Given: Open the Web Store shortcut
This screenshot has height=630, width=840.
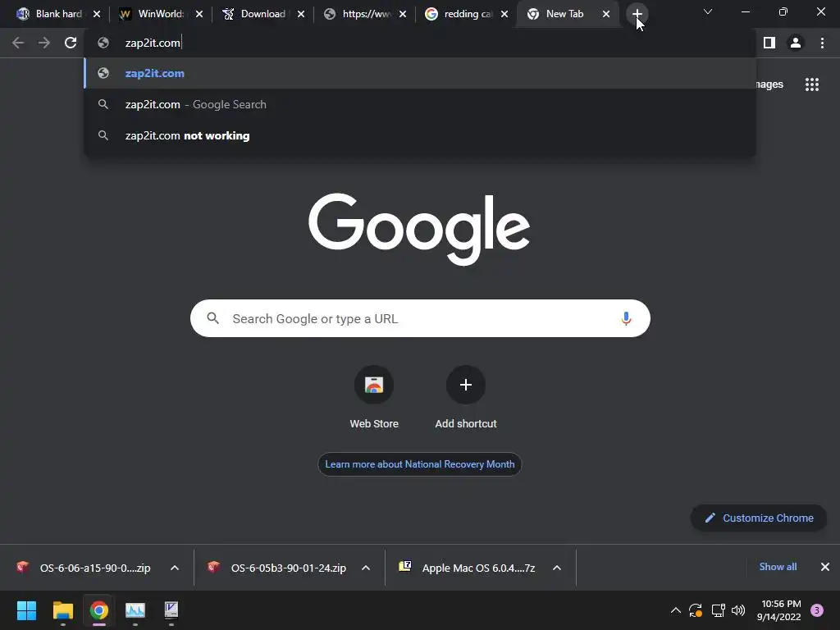Looking at the screenshot, I should pos(374,398).
